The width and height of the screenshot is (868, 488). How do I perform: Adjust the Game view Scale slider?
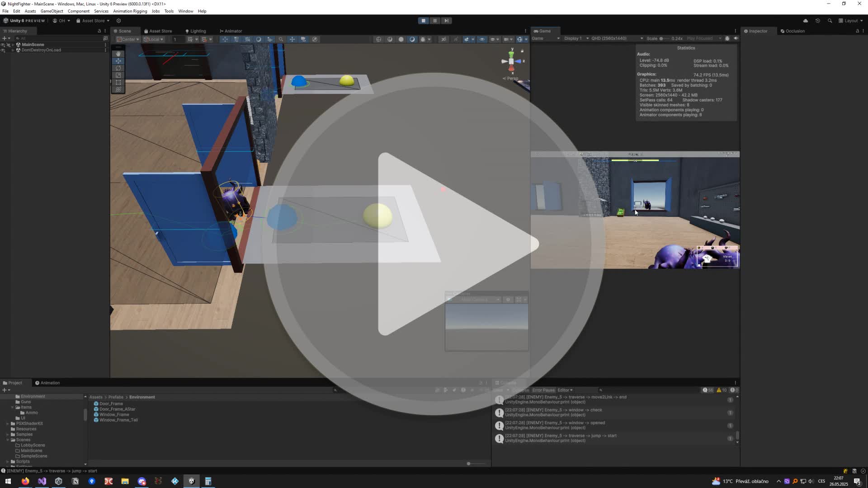coord(665,38)
